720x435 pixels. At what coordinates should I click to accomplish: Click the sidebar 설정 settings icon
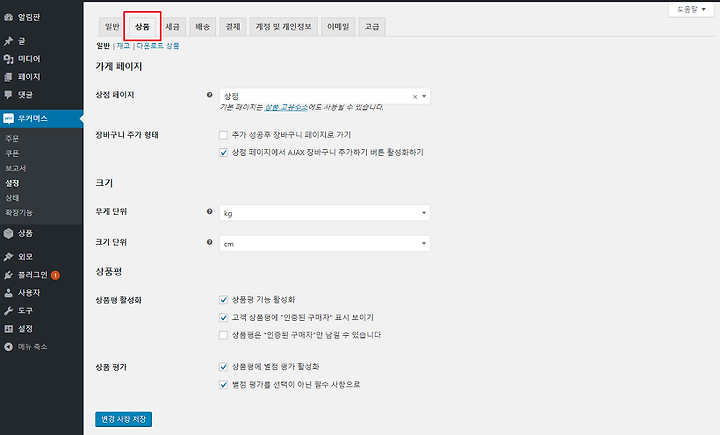tap(8, 328)
